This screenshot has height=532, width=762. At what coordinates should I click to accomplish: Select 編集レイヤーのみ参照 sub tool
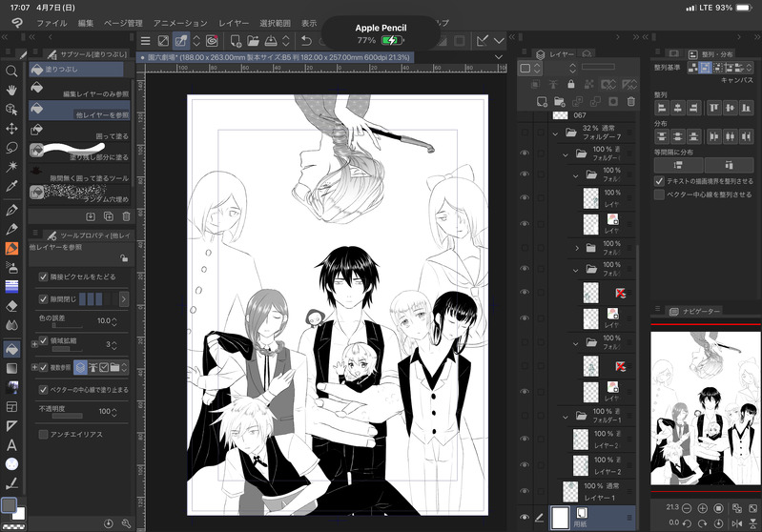[x=80, y=90]
